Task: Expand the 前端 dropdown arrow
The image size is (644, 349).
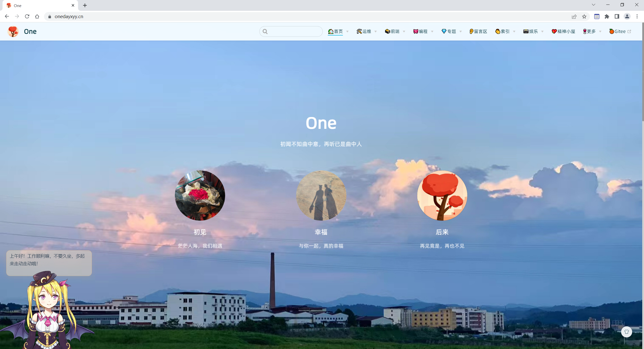Action: point(404,32)
